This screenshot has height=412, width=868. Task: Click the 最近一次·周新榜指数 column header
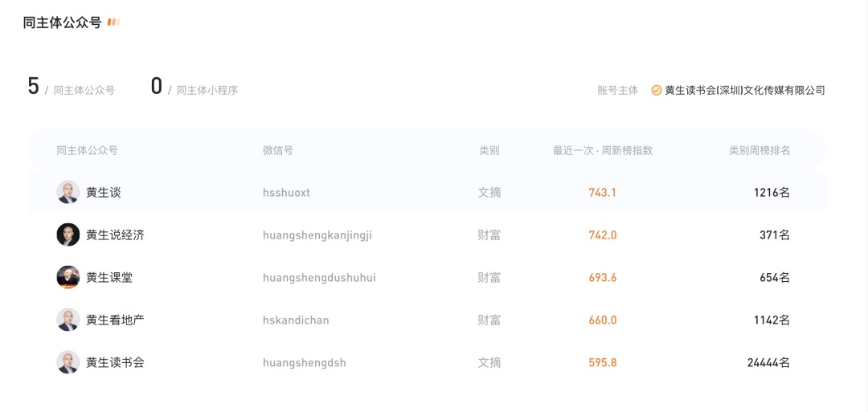603,151
